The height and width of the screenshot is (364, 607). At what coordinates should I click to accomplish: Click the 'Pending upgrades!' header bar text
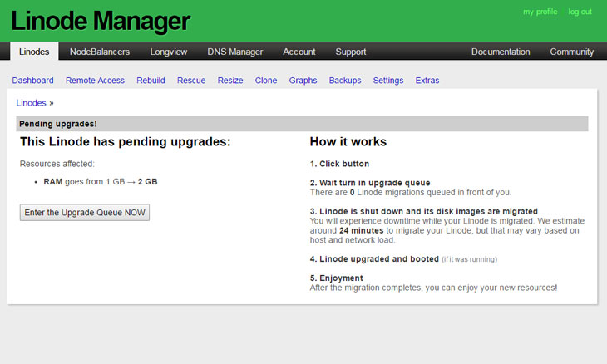58,124
